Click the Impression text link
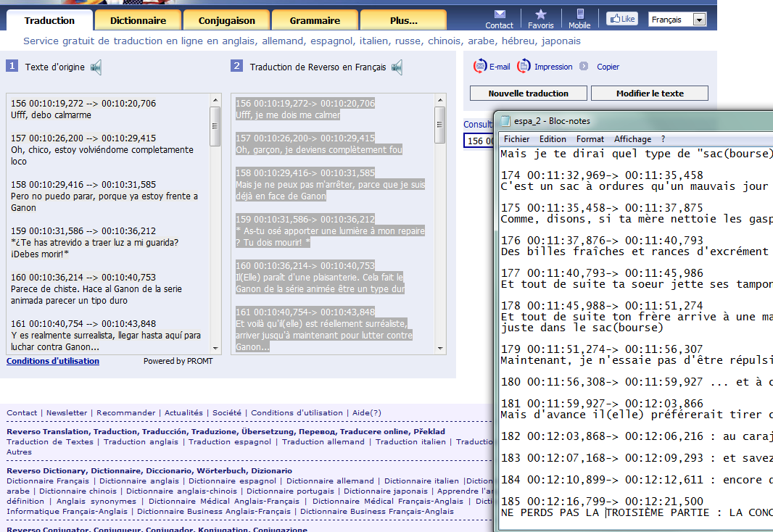 coord(553,67)
